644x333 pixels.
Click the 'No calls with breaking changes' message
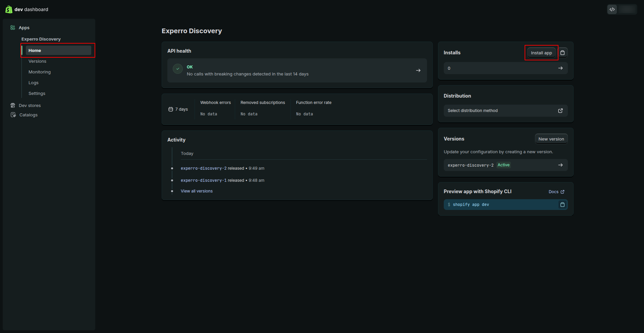click(248, 74)
